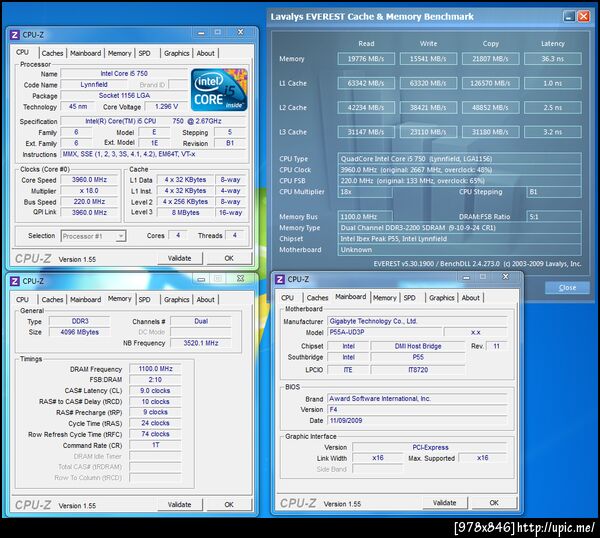
Task: Click OK in CPU-Z processor window
Action: click(x=229, y=258)
